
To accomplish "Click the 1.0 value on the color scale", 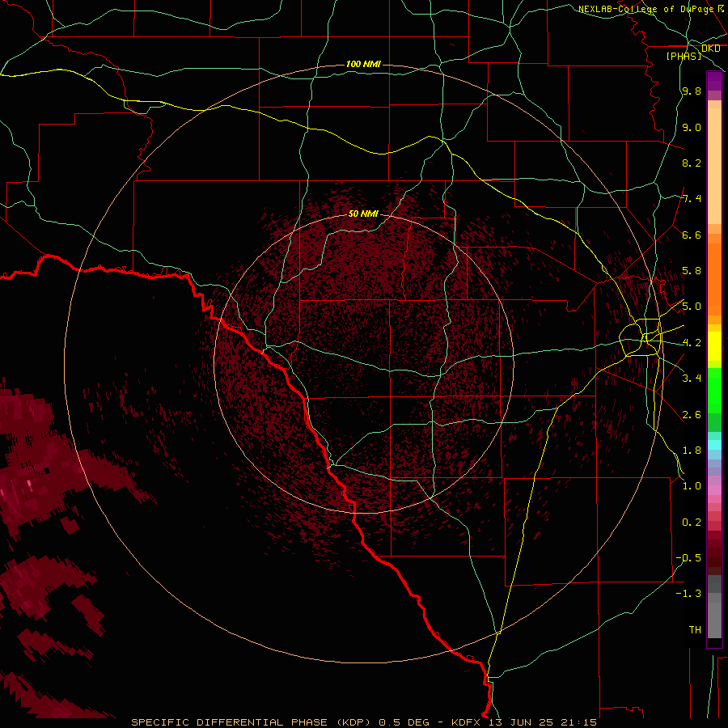I will (x=692, y=486).
